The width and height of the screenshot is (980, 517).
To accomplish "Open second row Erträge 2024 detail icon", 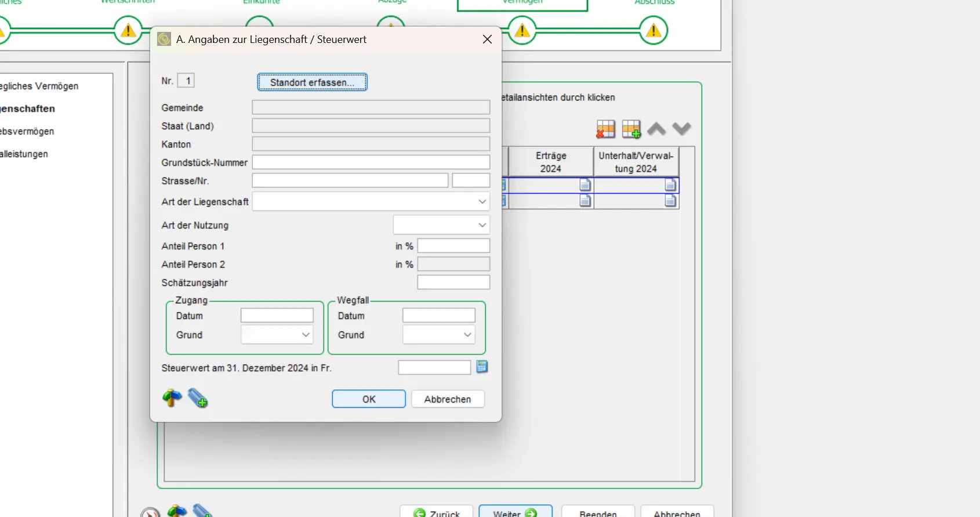I will 585,201.
